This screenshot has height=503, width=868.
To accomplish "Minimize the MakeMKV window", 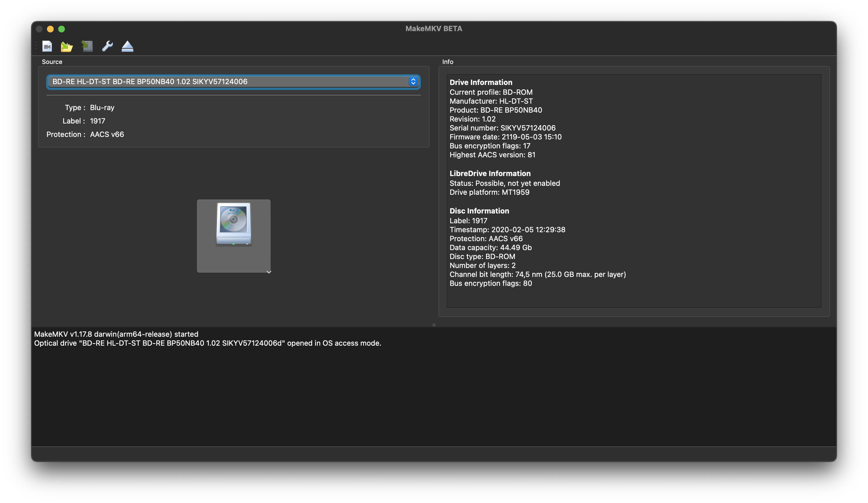I will click(50, 29).
